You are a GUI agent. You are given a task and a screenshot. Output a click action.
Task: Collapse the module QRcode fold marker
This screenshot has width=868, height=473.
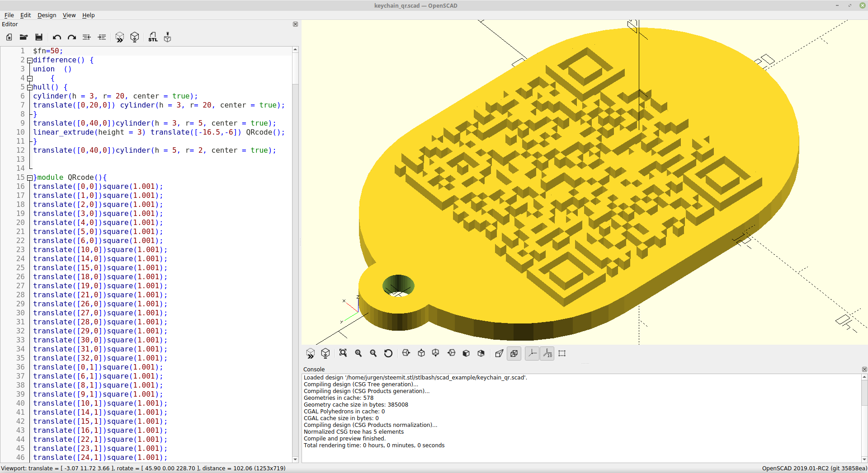click(x=30, y=178)
